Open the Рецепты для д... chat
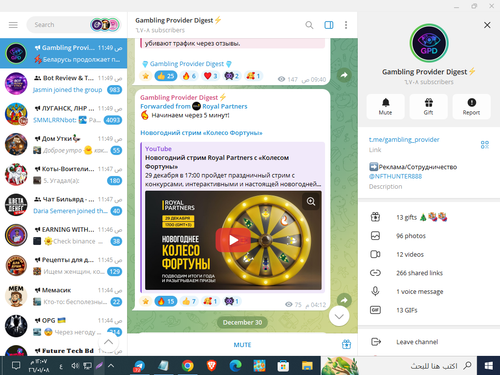This screenshot has width=500, height=375. click(63, 266)
